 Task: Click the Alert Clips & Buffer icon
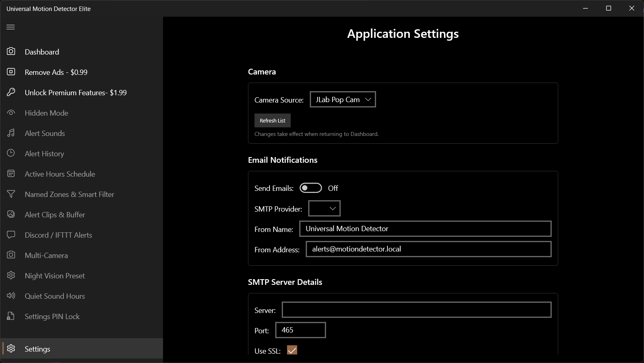click(x=11, y=214)
